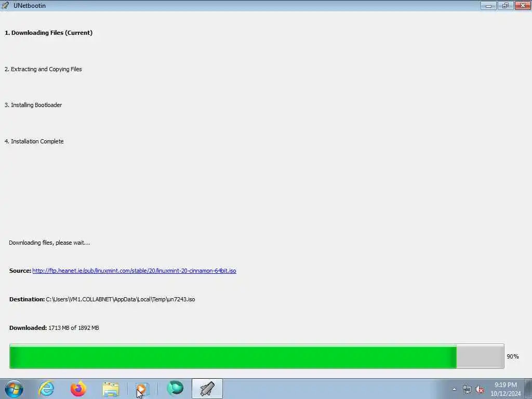Launch Internet Explorer from the taskbar
This screenshot has height=399, width=532.
tap(46, 389)
